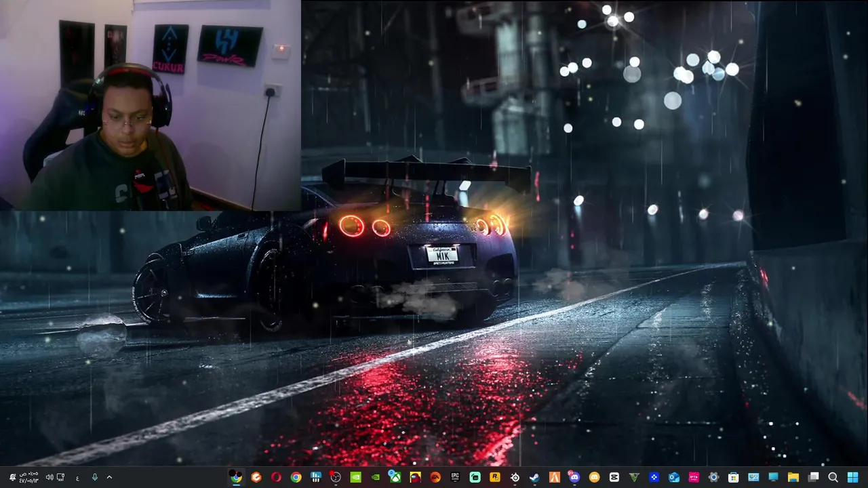Launch Outlook from the taskbar
Image resolution: width=868 pixels, height=488 pixels.
pos(673,477)
